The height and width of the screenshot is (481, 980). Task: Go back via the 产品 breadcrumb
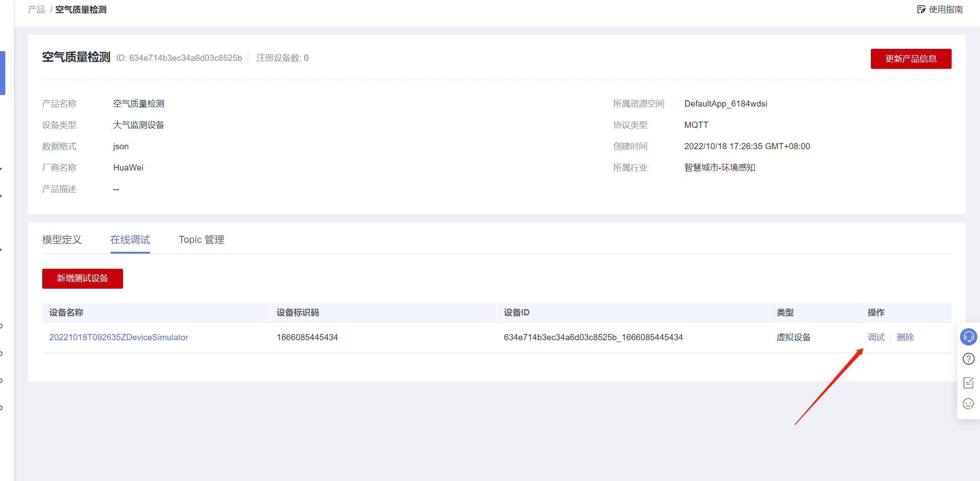36,10
